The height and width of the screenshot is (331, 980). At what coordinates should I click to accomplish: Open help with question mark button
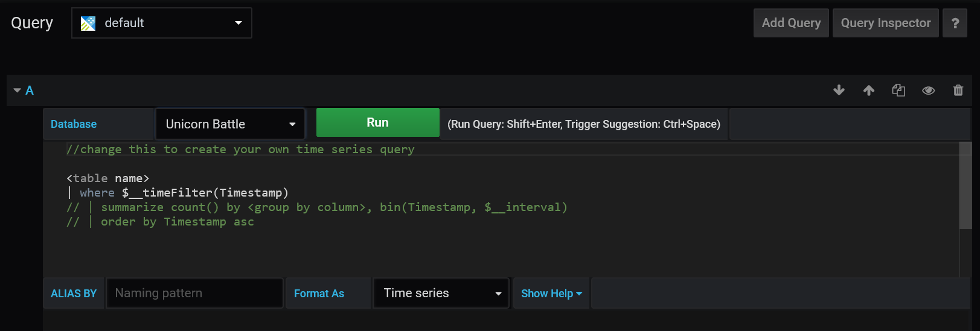(x=955, y=23)
